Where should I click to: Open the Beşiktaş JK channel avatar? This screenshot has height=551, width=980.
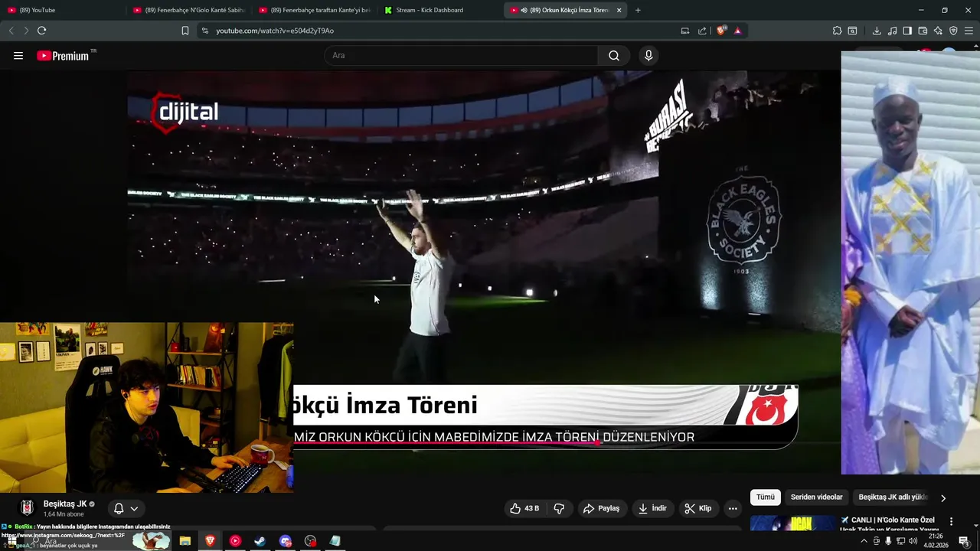coord(27,508)
